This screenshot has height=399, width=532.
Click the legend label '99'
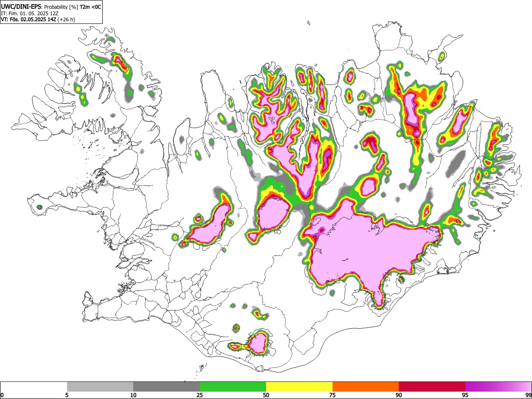click(x=528, y=395)
